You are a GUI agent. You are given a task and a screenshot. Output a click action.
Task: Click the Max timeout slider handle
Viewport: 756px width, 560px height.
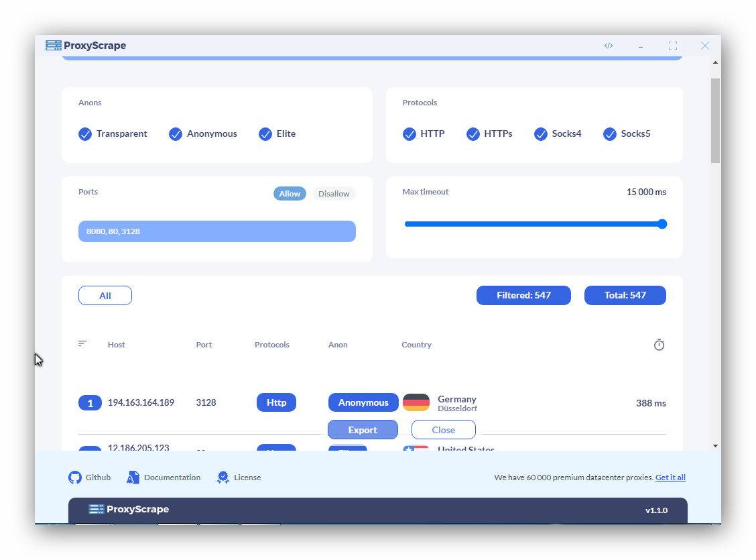[x=662, y=224]
